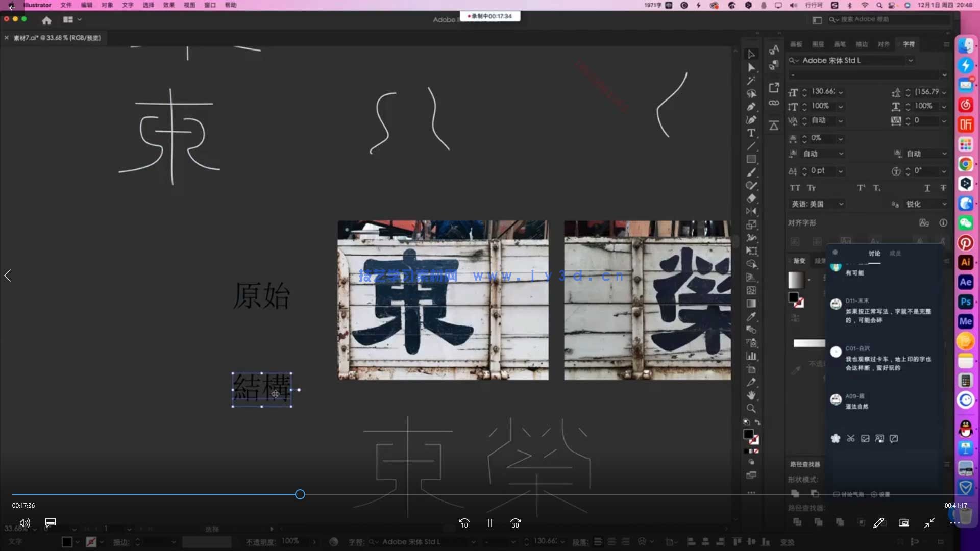Image resolution: width=980 pixels, height=551 pixels.
Task: Select the Direct Selection tool
Action: coord(752,68)
